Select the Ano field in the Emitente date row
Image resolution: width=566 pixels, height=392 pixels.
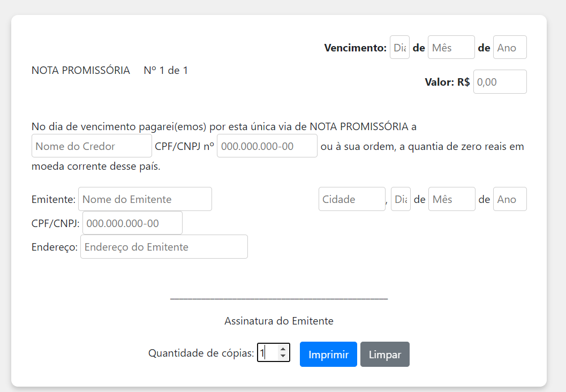click(509, 199)
